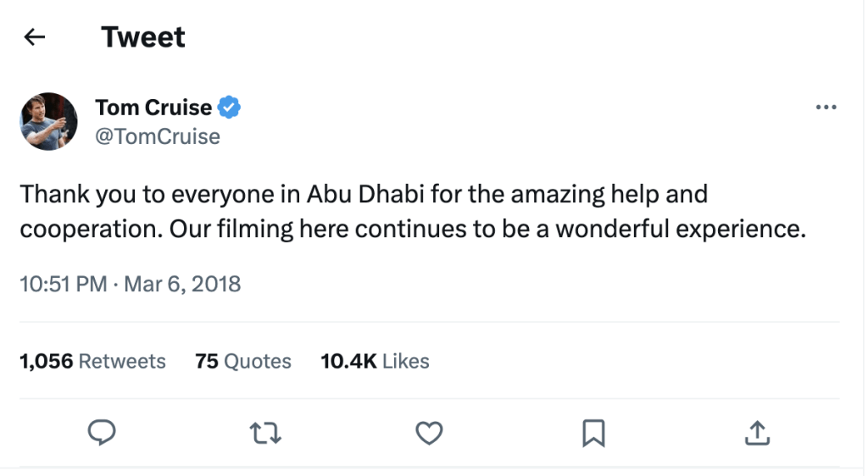
Task: Share the tweet via upload icon
Action: pos(755,434)
